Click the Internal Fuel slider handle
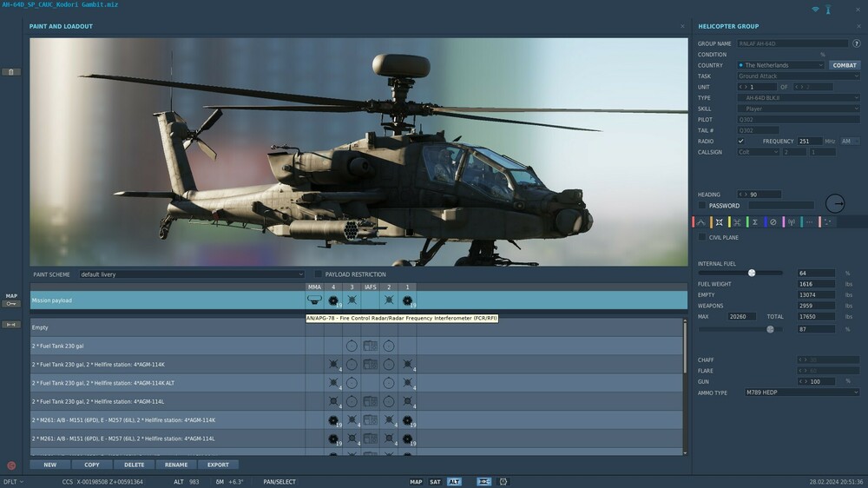The image size is (868, 488). click(x=752, y=273)
